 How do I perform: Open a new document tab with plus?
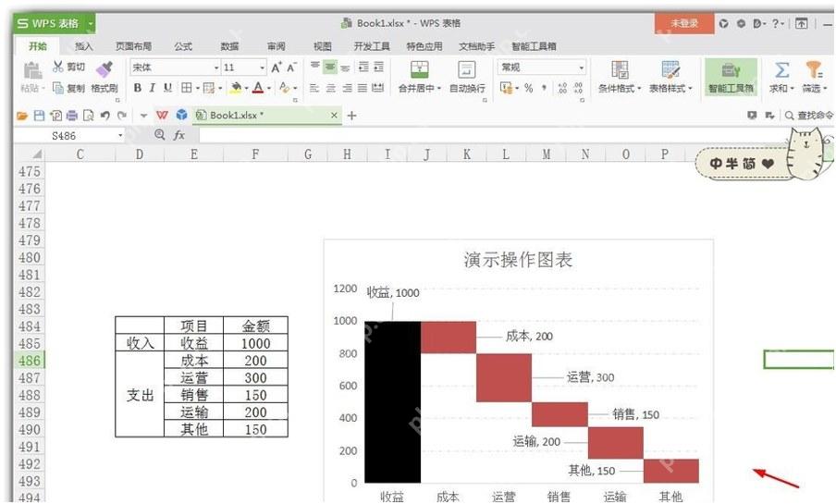click(352, 116)
